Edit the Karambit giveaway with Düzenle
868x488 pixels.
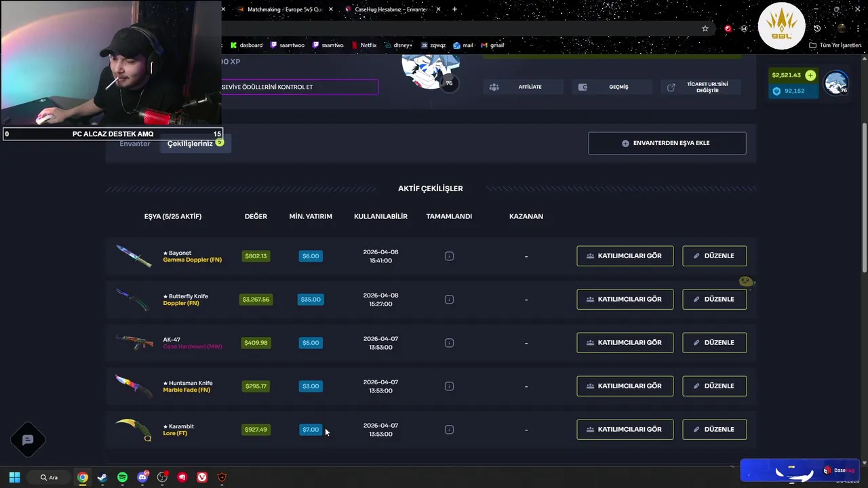pos(715,430)
